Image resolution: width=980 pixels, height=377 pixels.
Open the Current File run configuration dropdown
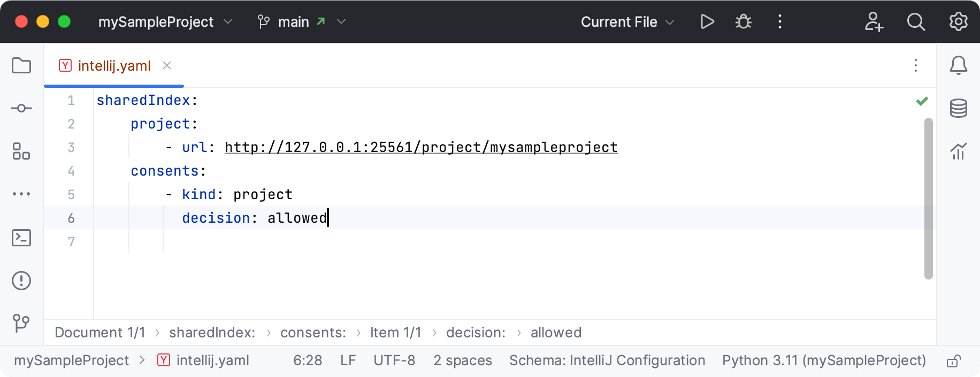(627, 21)
